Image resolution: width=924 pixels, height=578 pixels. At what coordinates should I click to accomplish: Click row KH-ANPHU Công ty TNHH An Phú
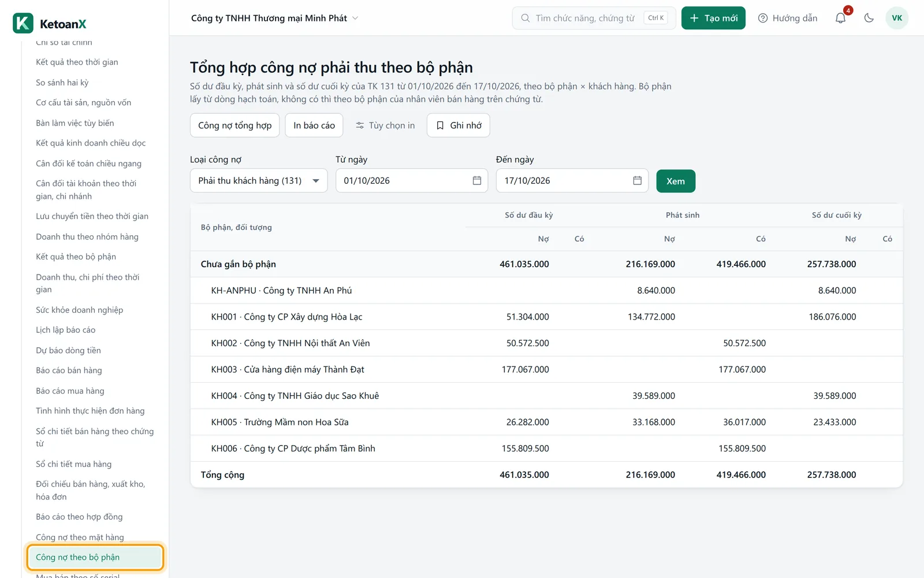coord(546,290)
